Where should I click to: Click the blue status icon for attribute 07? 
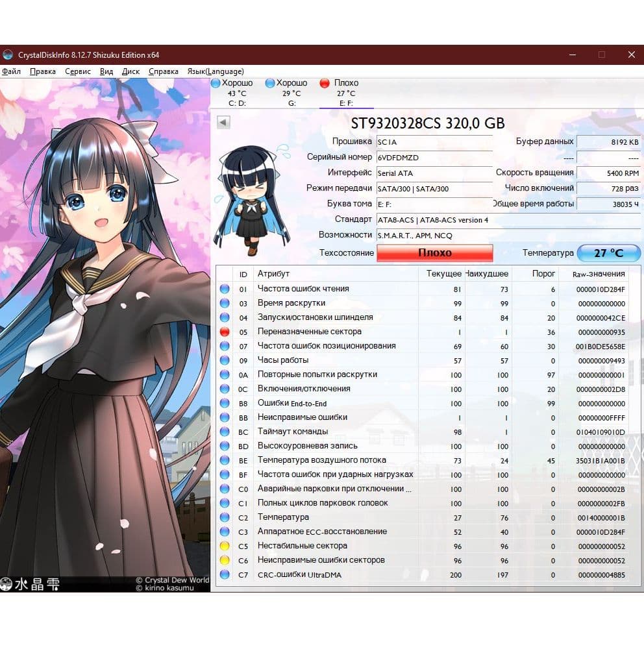(x=225, y=346)
